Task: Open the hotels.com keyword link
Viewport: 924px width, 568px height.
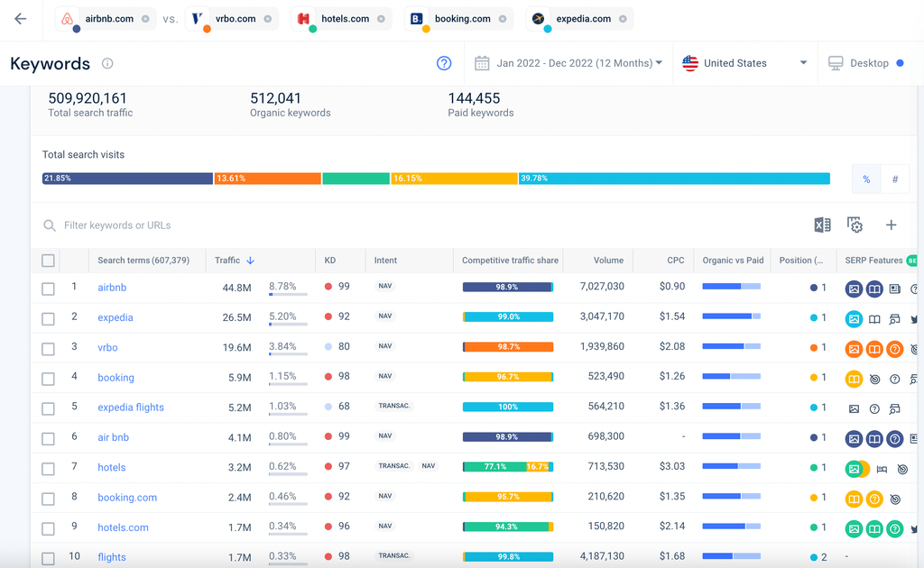Action: pyautogui.click(x=123, y=527)
